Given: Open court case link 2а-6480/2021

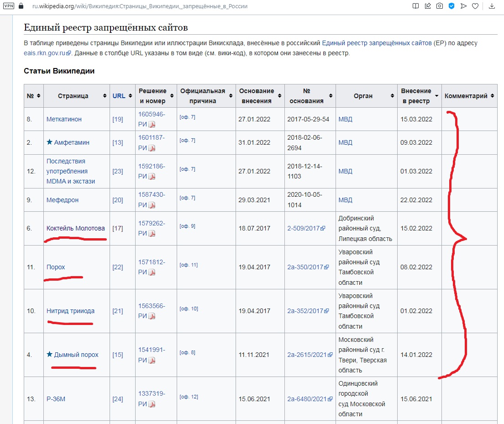Looking at the screenshot, I should tap(310, 399).
